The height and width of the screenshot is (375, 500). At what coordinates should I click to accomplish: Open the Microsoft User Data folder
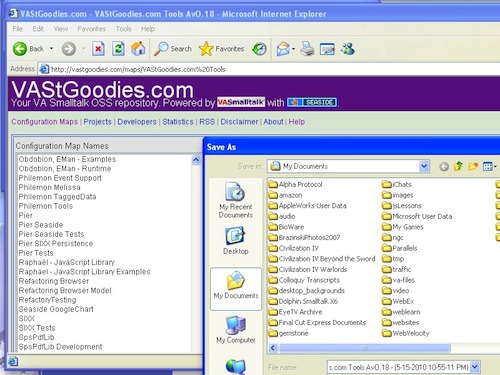[417, 216]
